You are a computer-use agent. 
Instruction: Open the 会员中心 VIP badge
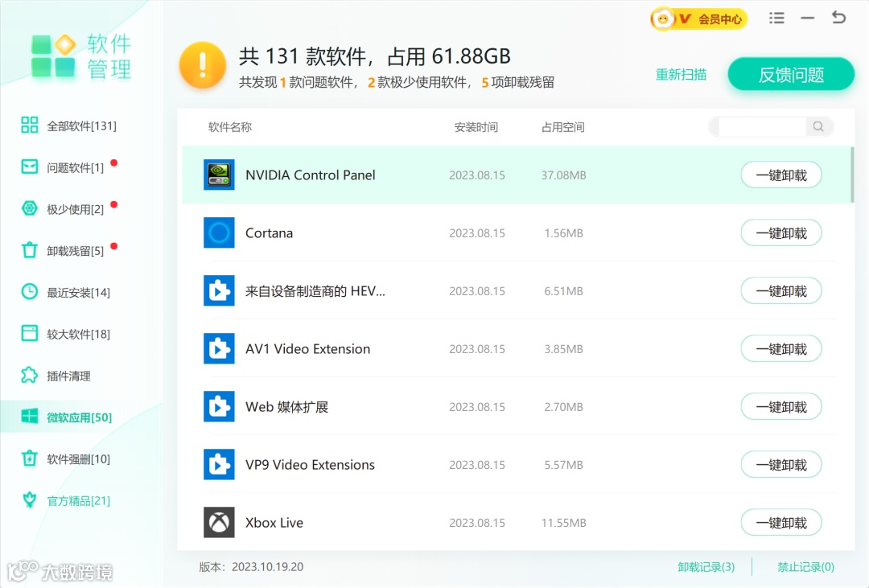pyautogui.click(x=699, y=19)
